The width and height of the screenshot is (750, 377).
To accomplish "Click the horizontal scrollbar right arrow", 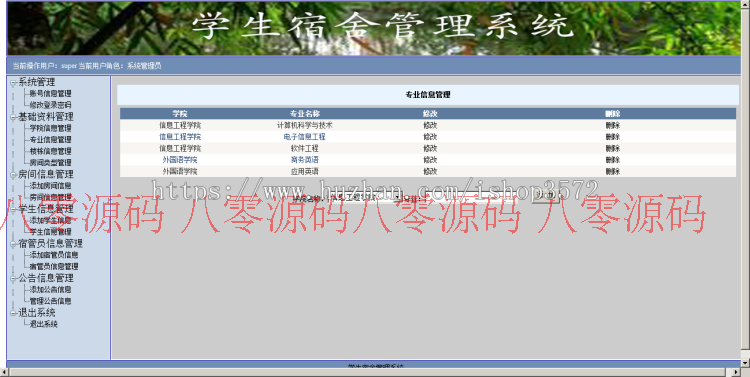I will [x=737, y=372].
